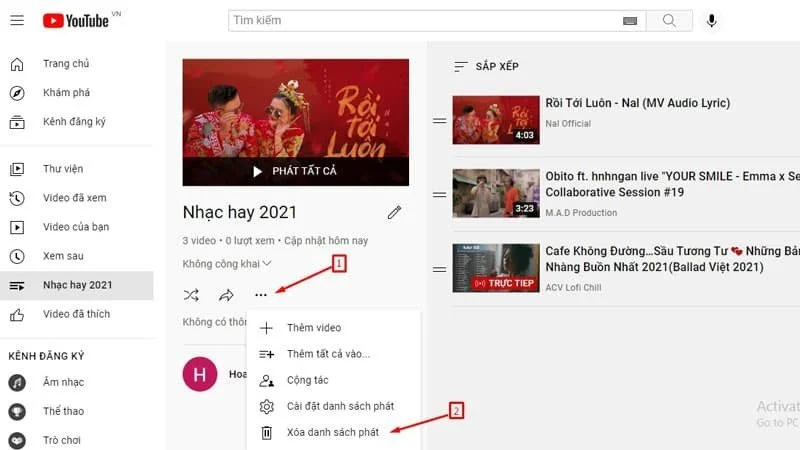
Task: Click drag handle of Cafe Không Đường
Action: coord(439,269)
